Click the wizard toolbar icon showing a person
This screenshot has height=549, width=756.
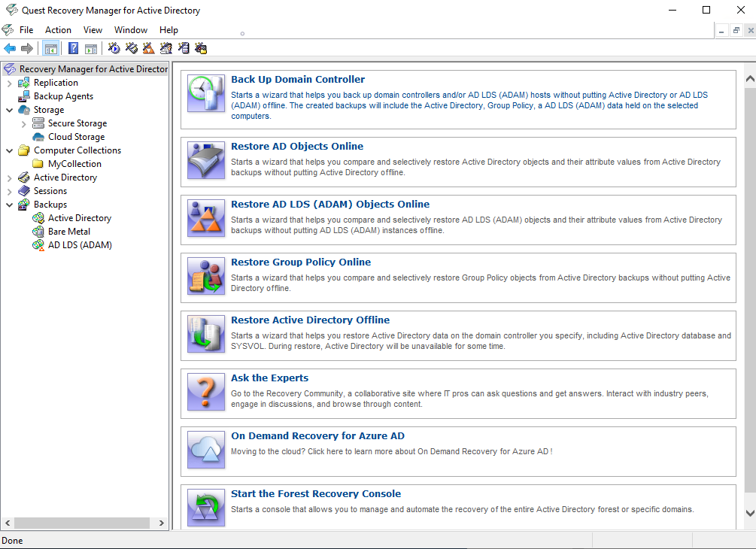pos(165,48)
